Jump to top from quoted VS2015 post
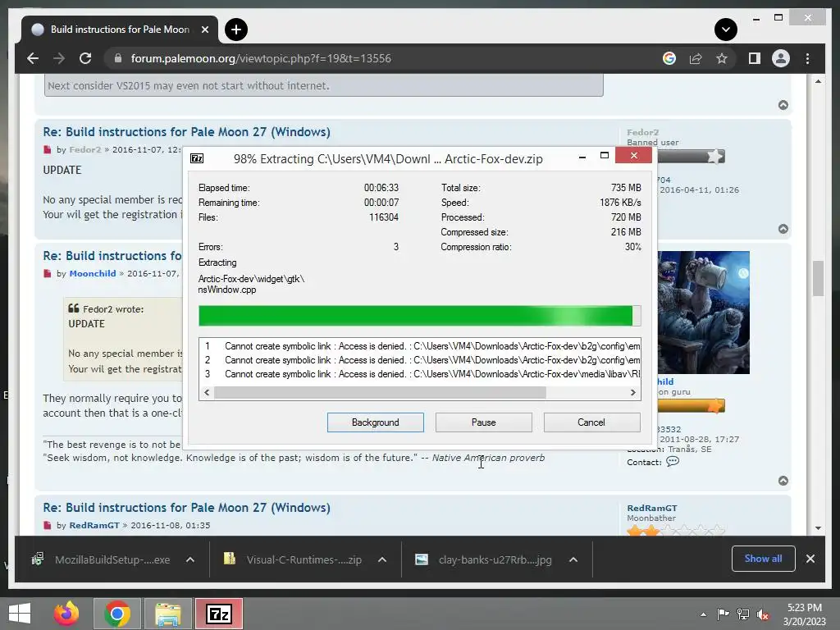The image size is (840, 630). tap(783, 105)
